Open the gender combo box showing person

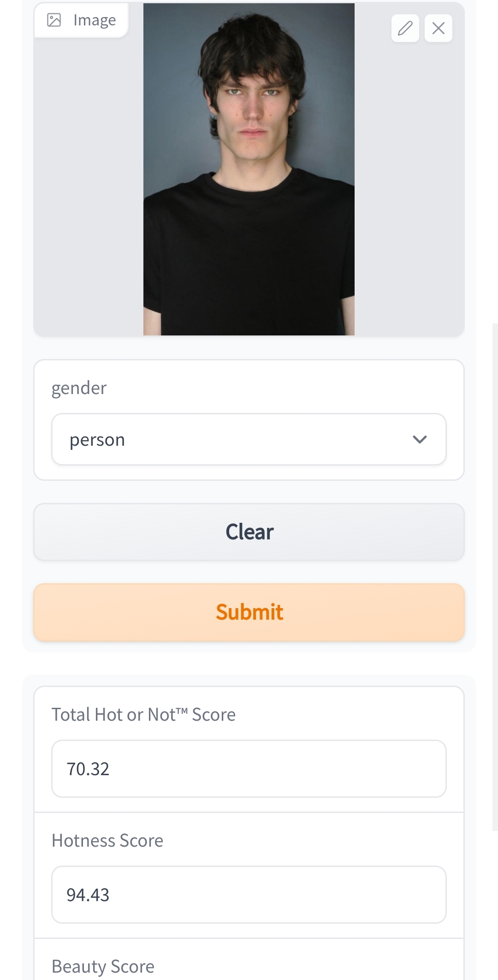click(x=249, y=439)
